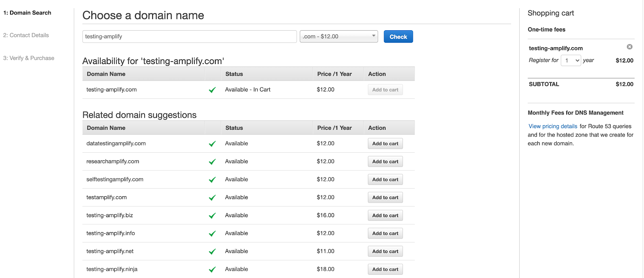Open the .com - $12.00 TLD dropdown
The width and height of the screenshot is (644, 278).
click(x=339, y=36)
